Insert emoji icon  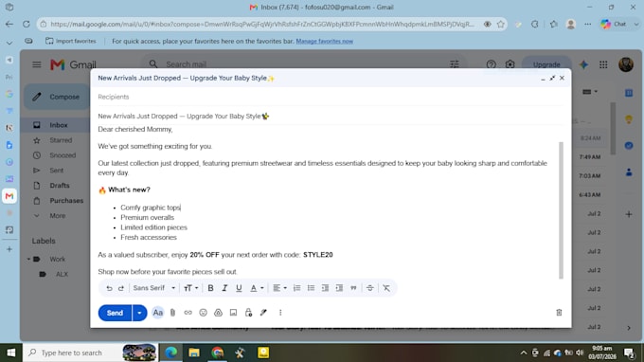pos(203,313)
